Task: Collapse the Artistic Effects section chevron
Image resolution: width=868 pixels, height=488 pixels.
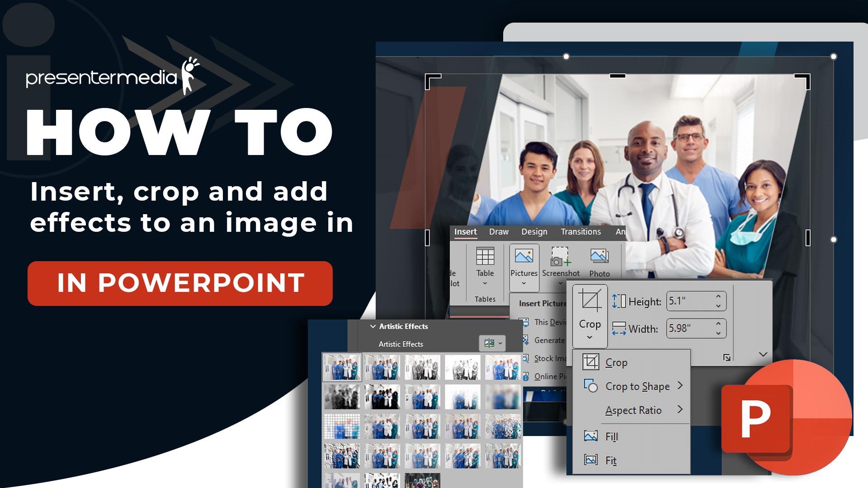Action: (x=373, y=326)
